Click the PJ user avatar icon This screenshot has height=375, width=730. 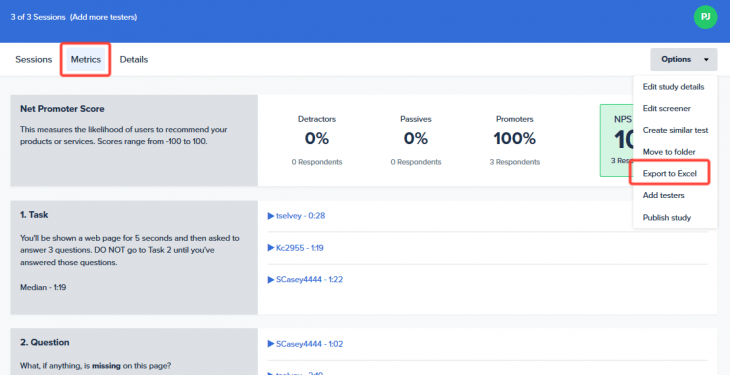click(x=705, y=17)
